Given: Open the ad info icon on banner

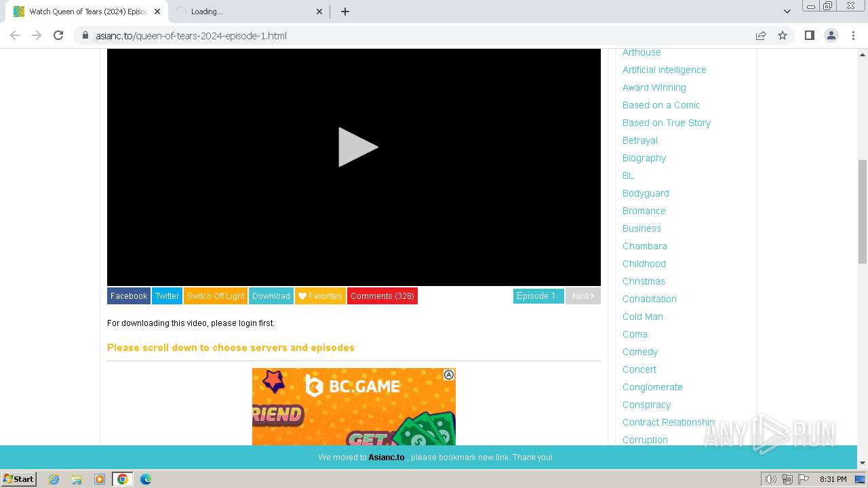Looking at the screenshot, I should point(449,375).
